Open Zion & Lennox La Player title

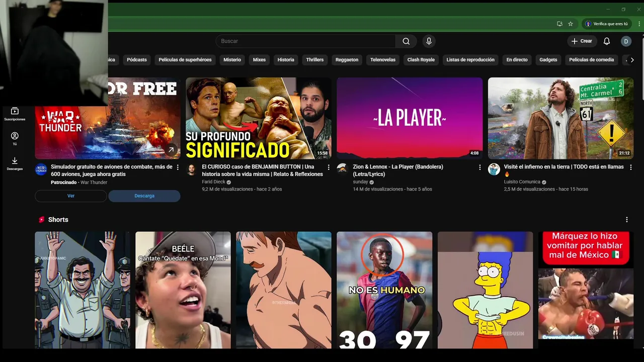pos(398,170)
